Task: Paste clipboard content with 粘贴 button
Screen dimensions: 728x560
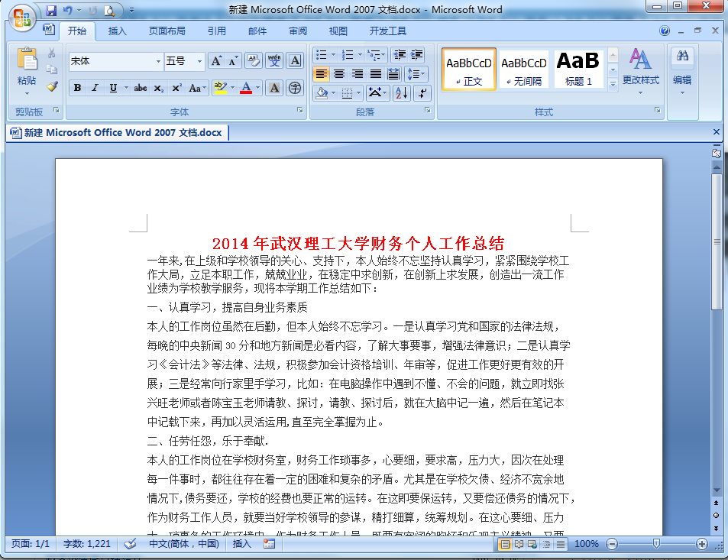Action: tap(27, 72)
